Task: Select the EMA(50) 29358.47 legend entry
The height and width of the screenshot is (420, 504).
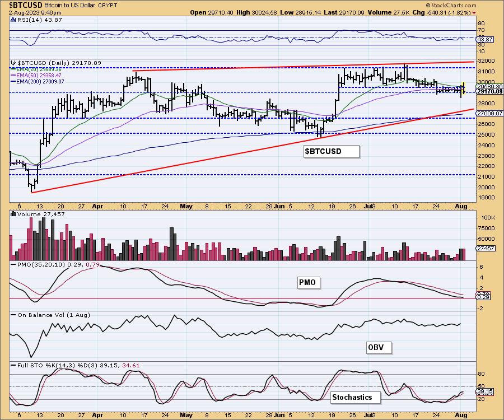Action: pos(36,75)
